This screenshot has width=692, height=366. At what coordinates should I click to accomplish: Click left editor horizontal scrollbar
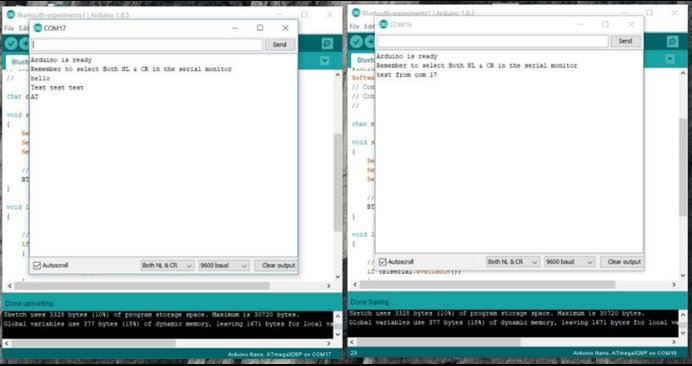pos(142,286)
